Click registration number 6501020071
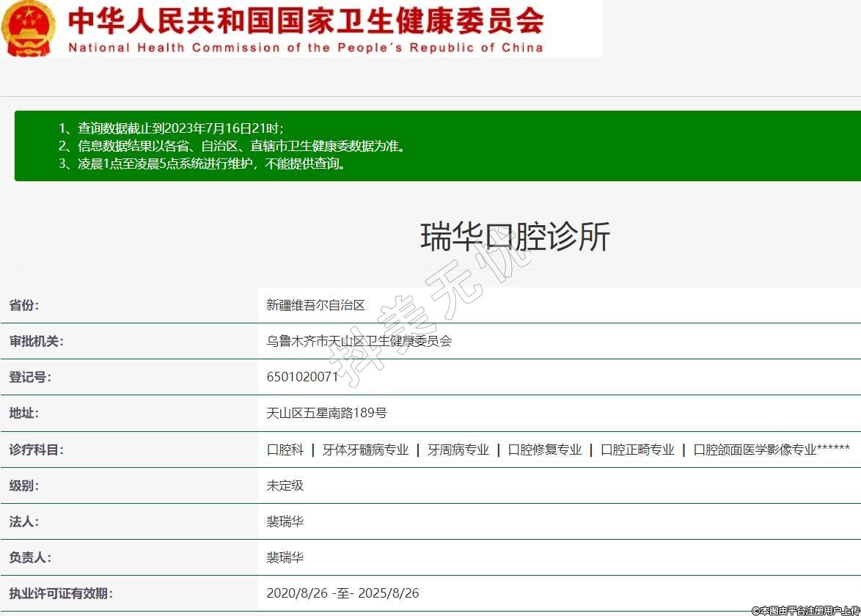861x616 pixels. [x=302, y=377]
